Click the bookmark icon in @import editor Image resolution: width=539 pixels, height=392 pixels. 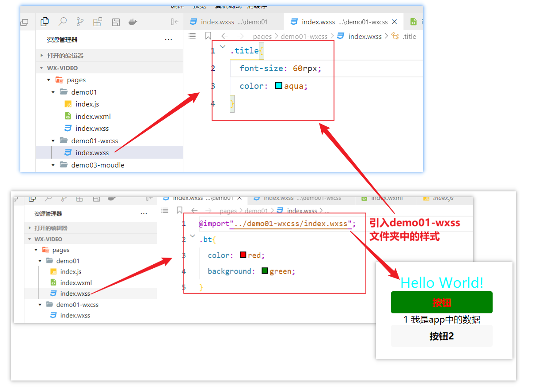179,210
